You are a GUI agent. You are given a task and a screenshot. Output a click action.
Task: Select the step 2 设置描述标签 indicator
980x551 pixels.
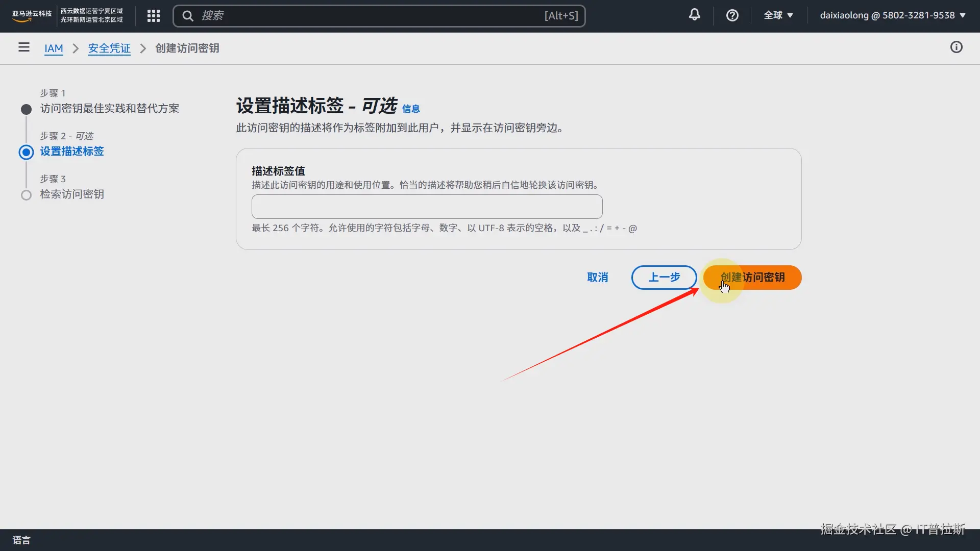(26, 152)
